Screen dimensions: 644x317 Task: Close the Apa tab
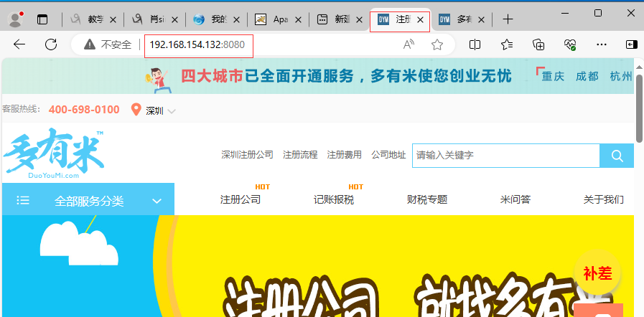pos(299,19)
